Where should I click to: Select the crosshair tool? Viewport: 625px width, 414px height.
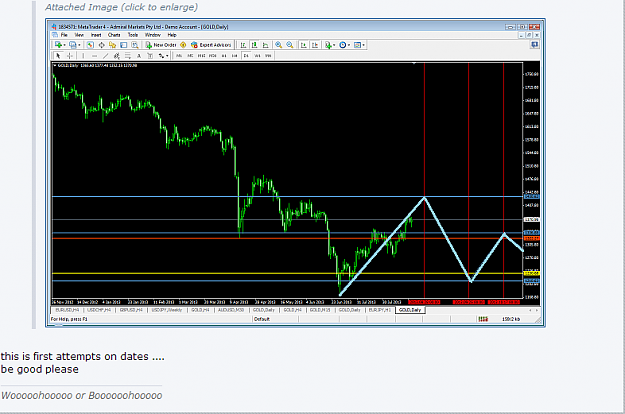coord(69,56)
